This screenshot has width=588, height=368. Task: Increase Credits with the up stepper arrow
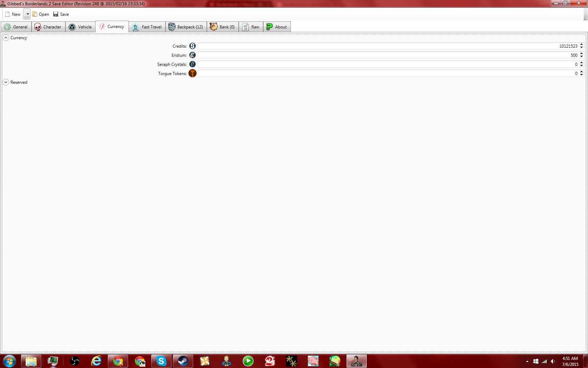pos(581,45)
